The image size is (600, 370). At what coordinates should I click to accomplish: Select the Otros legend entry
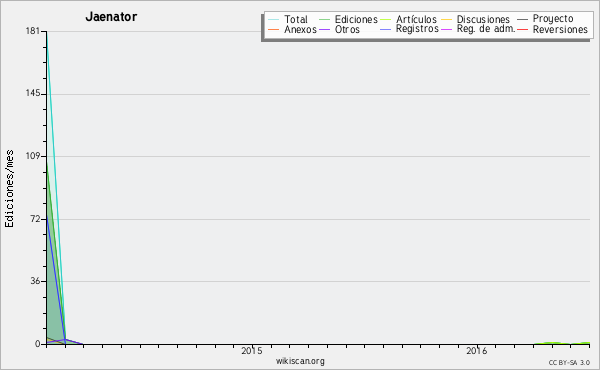coord(347,29)
